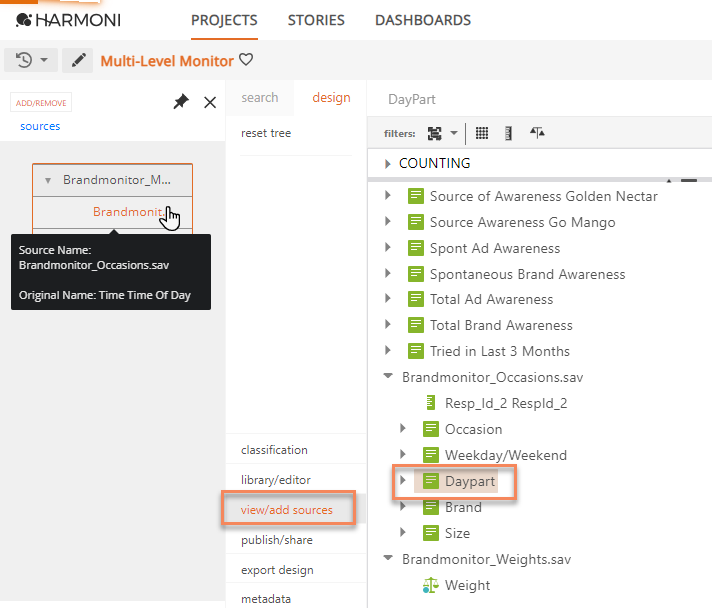712x608 pixels.
Task: Click the Source of Awareness Golden Nectar icon
Action: coord(415,196)
